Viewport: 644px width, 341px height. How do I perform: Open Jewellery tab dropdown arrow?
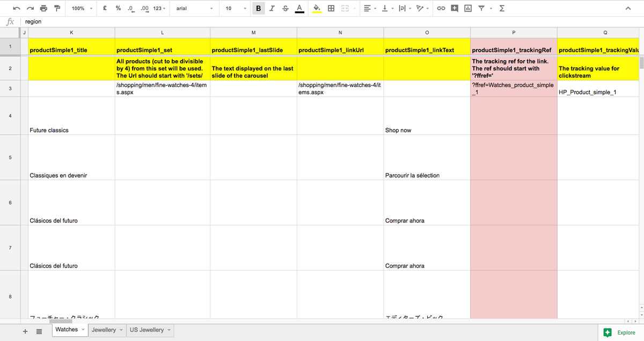[121, 330]
